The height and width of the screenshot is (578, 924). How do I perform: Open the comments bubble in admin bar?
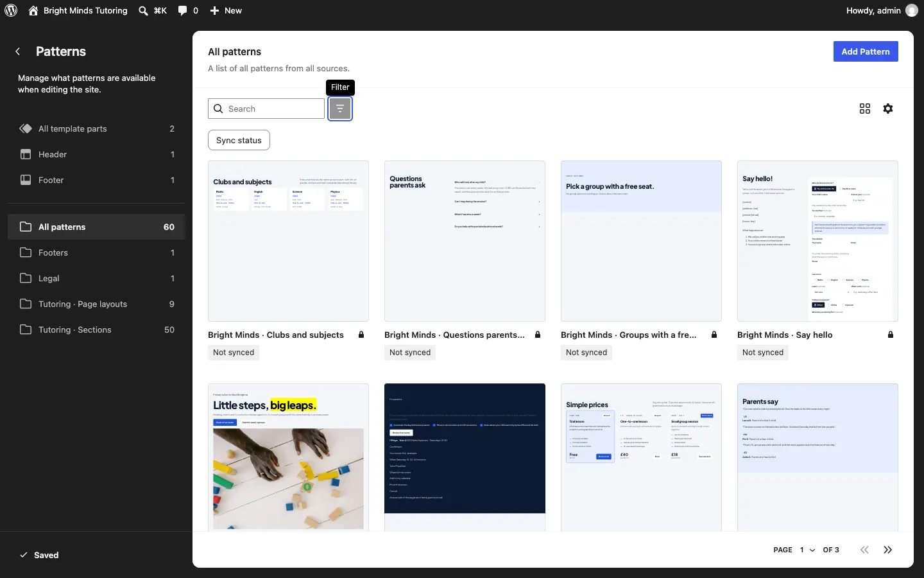(188, 10)
